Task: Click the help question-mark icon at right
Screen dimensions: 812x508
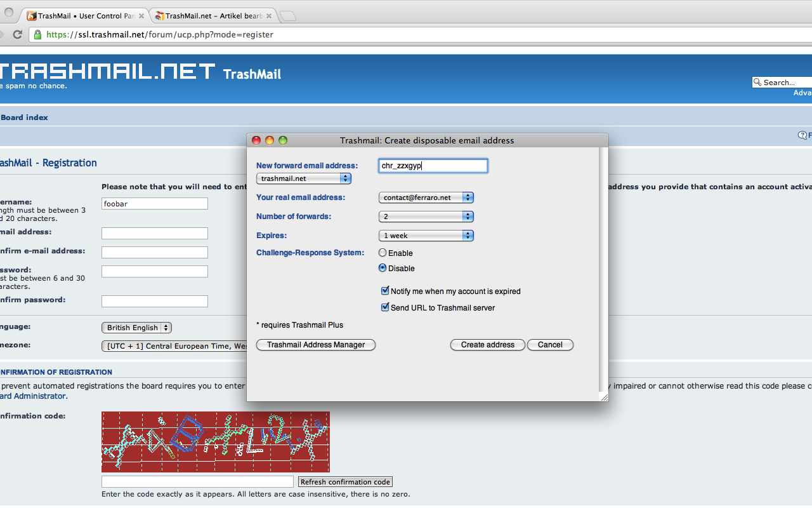Action: [x=802, y=135]
